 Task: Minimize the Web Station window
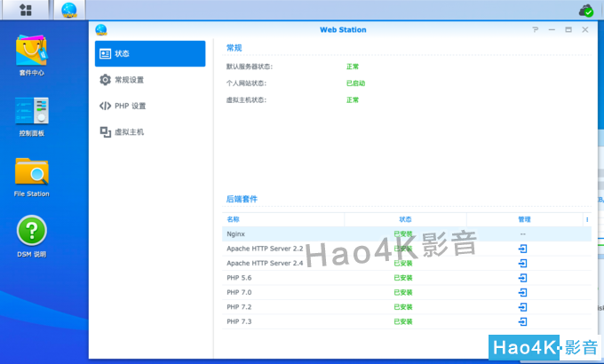click(x=552, y=29)
